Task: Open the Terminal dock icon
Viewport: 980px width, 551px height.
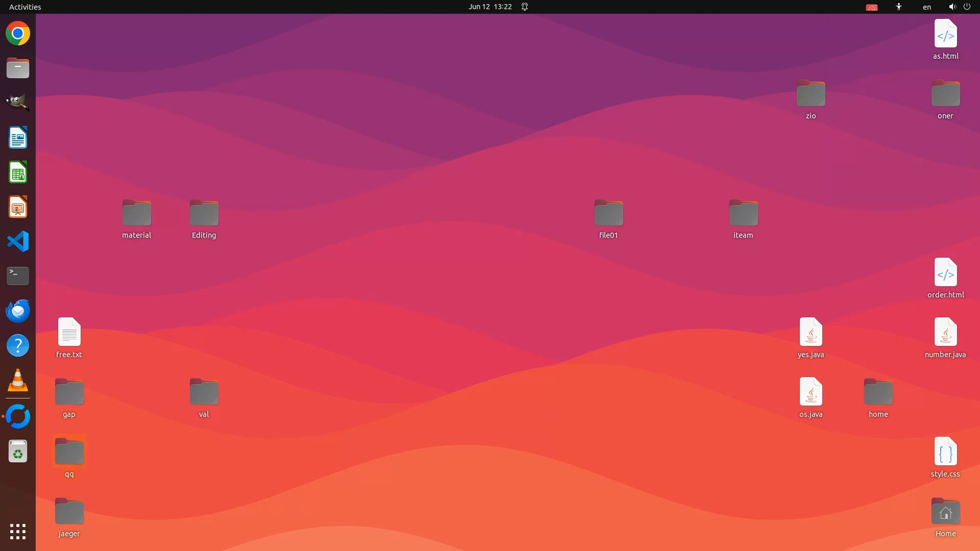Action: (18, 276)
